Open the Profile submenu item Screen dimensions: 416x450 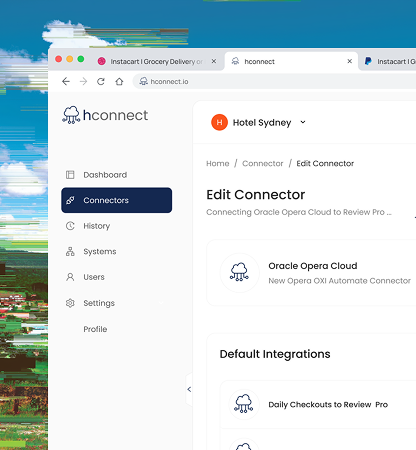point(95,329)
